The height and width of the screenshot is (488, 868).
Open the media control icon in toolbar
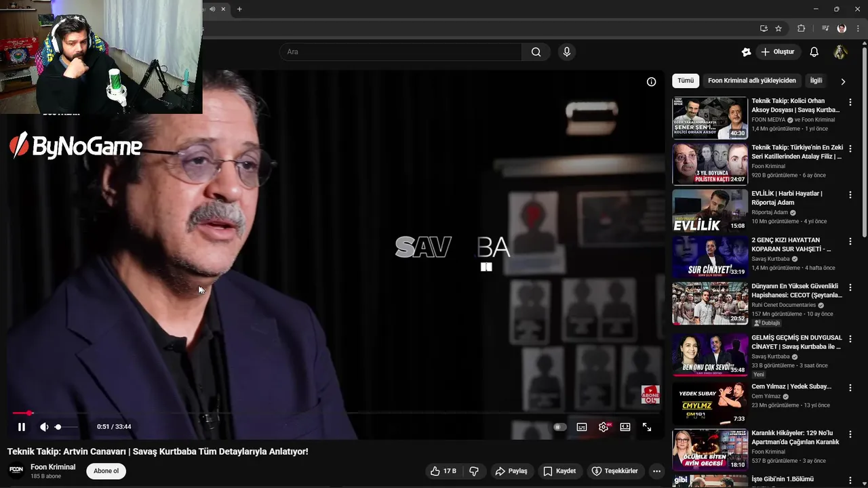coord(825,28)
